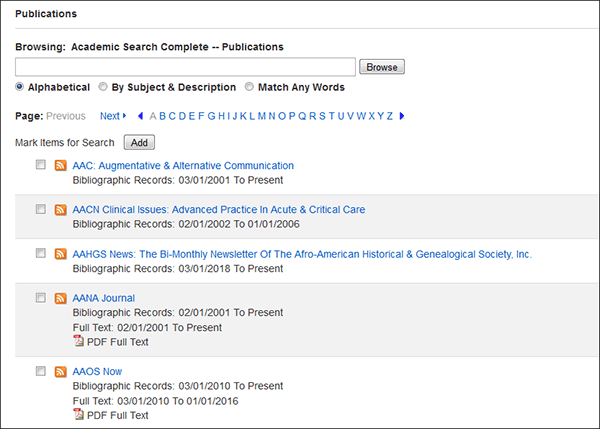
Task: Check the box for AANA Journal
Action: 41,298
